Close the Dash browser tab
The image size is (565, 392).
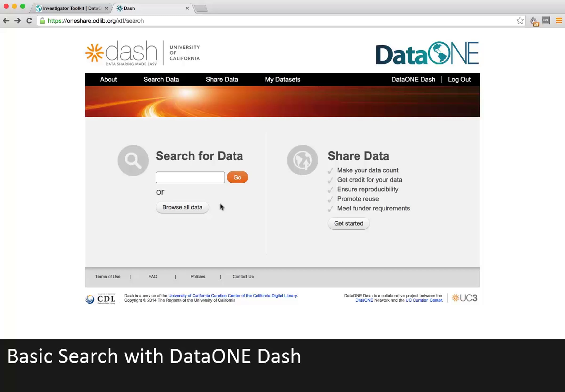click(x=187, y=8)
